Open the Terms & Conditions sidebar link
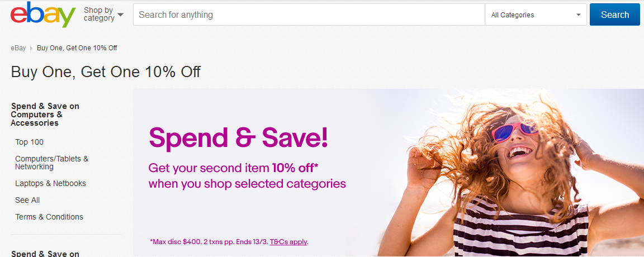 49,217
